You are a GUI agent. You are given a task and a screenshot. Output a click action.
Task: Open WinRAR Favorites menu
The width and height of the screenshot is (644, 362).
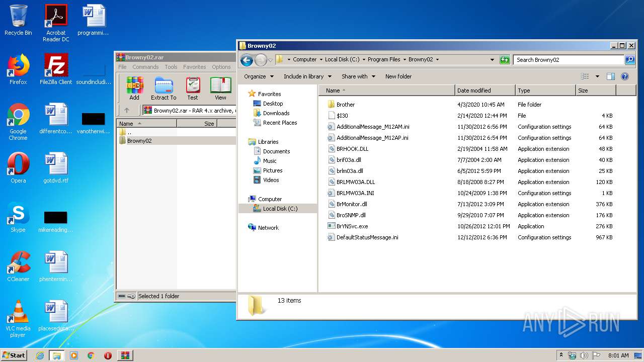click(x=194, y=67)
